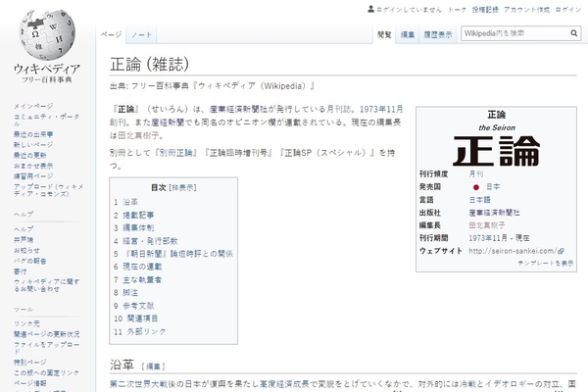
Task: Click the Wikipedia globe logo
Action: tap(47, 34)
